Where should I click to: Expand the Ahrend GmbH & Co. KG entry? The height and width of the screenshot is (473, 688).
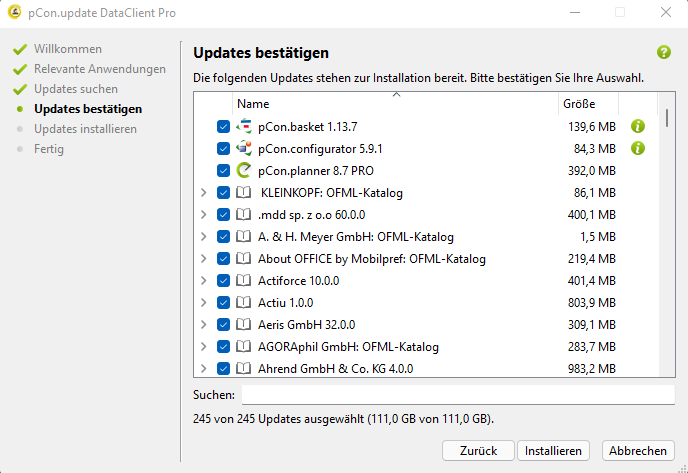tap(204, 369)
